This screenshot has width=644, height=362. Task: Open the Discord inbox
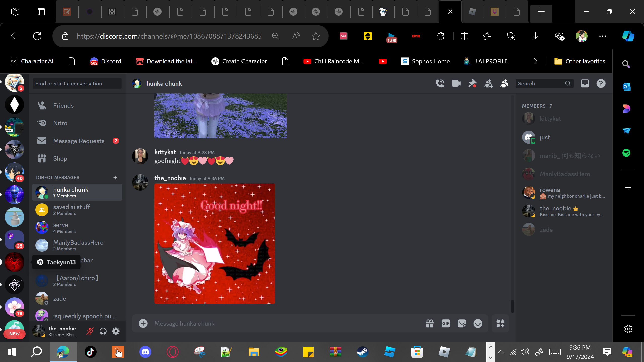(x=585, y=84)
